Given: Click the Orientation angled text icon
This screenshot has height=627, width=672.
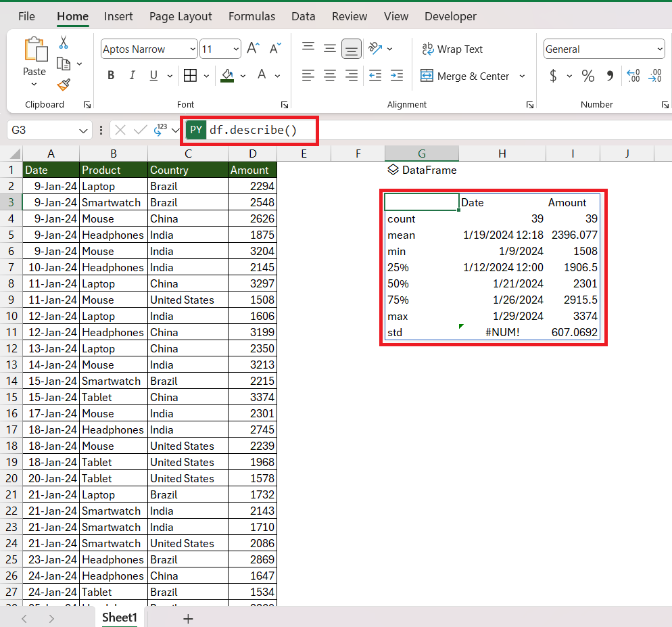Looking at the screenshot, I should [x=375, y=49].
